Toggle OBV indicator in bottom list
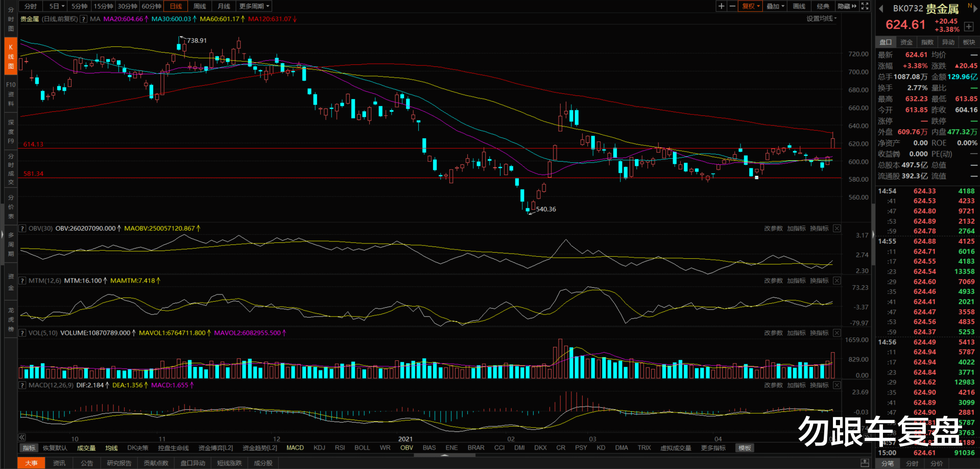Image resolution: width=980 pixels, height=469 pixels. pyautogui.click(x=407, y=448)
